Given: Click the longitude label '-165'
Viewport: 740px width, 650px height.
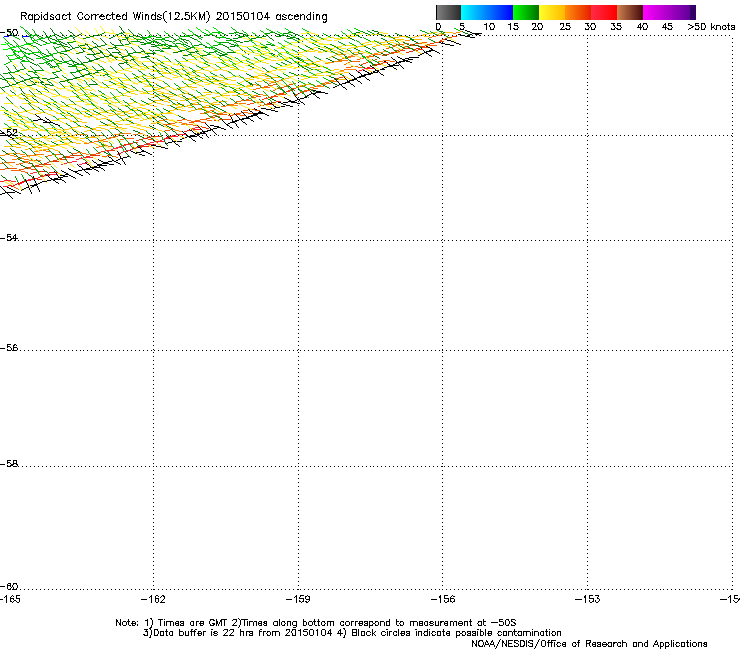Looking at the screenshot, I should click(x=10, y=599).
